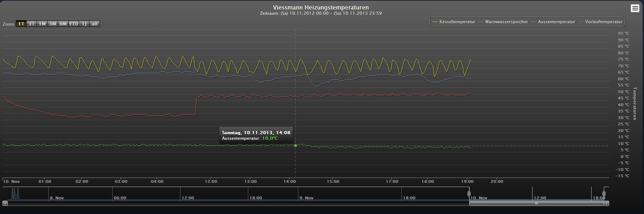
Task: Click the scrollbar right arrow
Action: click(607, 203)
